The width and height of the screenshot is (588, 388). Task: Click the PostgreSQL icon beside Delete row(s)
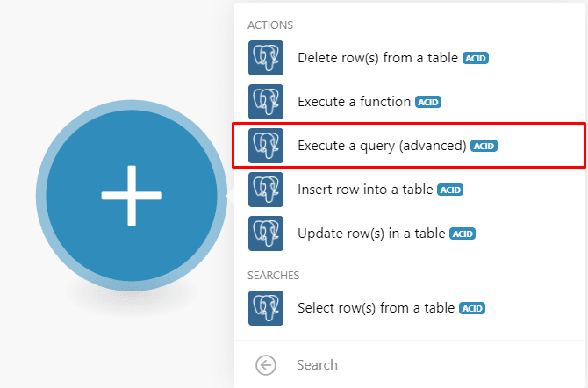coord(266,58)
